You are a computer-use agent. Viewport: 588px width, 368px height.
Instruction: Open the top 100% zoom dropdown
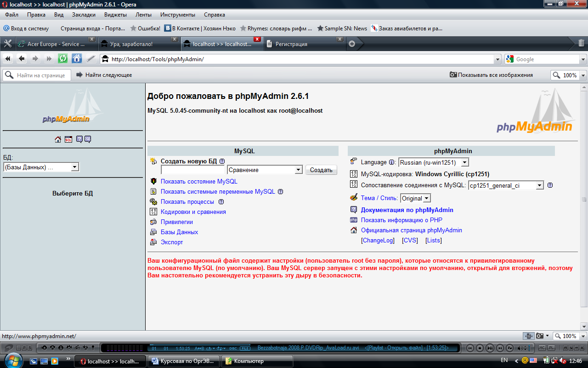pos(583,75)
